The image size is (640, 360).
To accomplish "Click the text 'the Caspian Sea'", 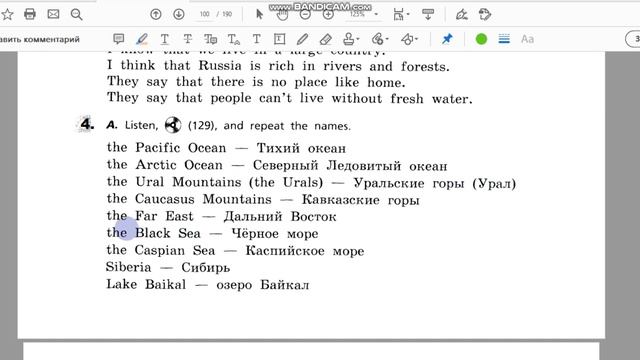I will (x=161, y=250).
